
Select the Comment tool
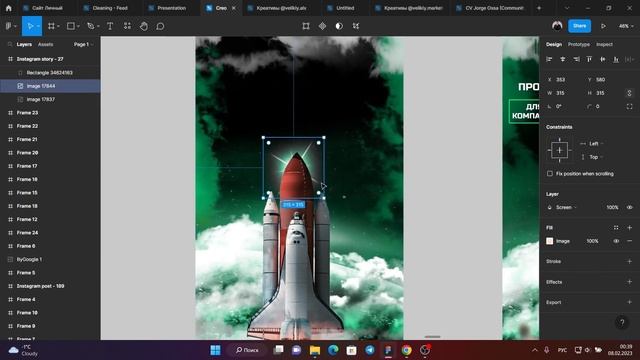160,26
